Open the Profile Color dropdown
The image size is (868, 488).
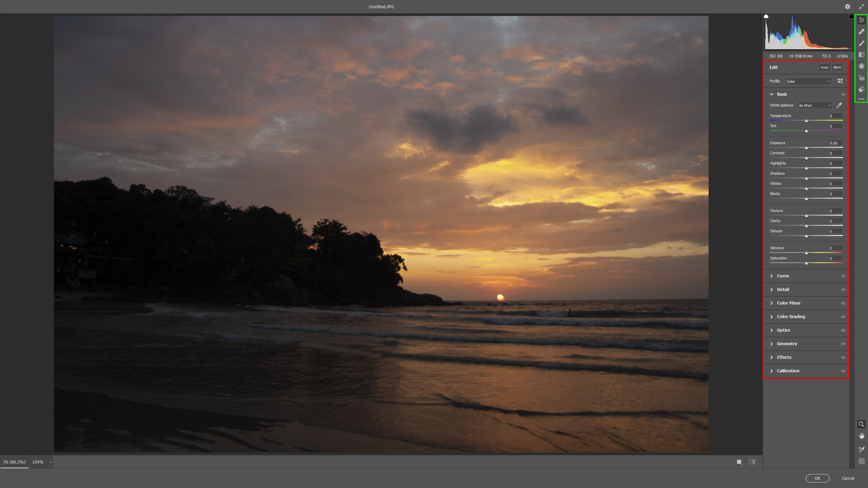[808, 81]
